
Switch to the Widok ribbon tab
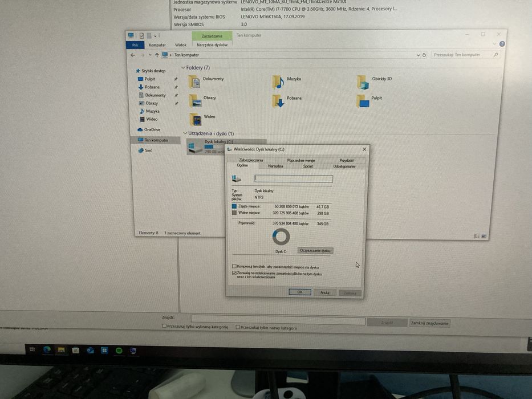181,45
